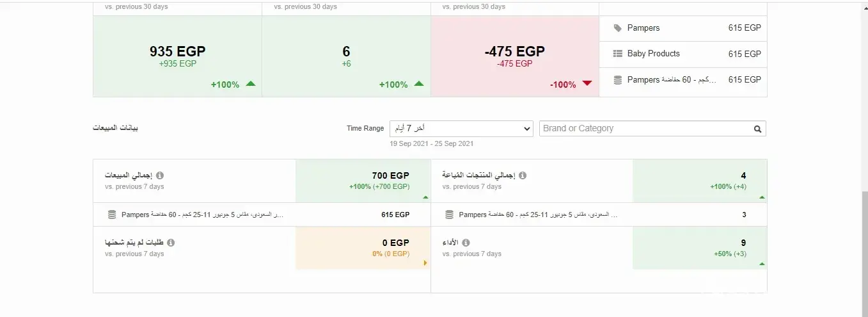Click the -475 EGP red summary tile
This screenshot has width=868, height=317.
click(514, 56)
